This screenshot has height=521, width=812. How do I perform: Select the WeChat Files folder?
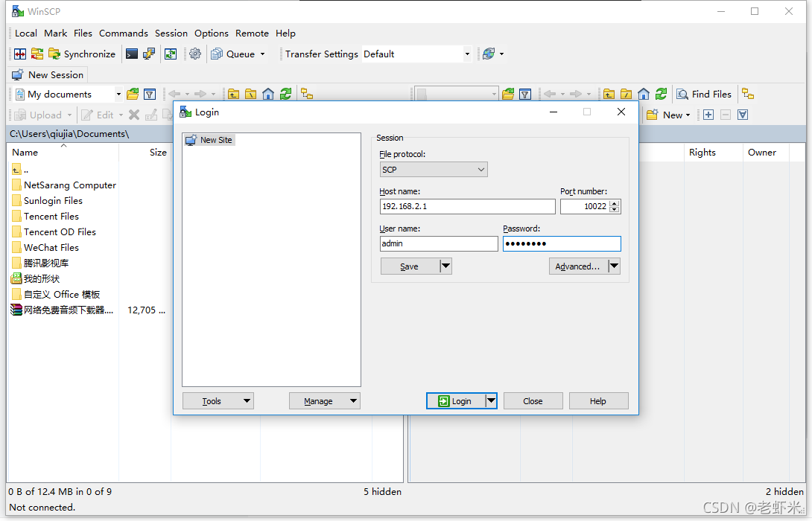tap(45, 248)
